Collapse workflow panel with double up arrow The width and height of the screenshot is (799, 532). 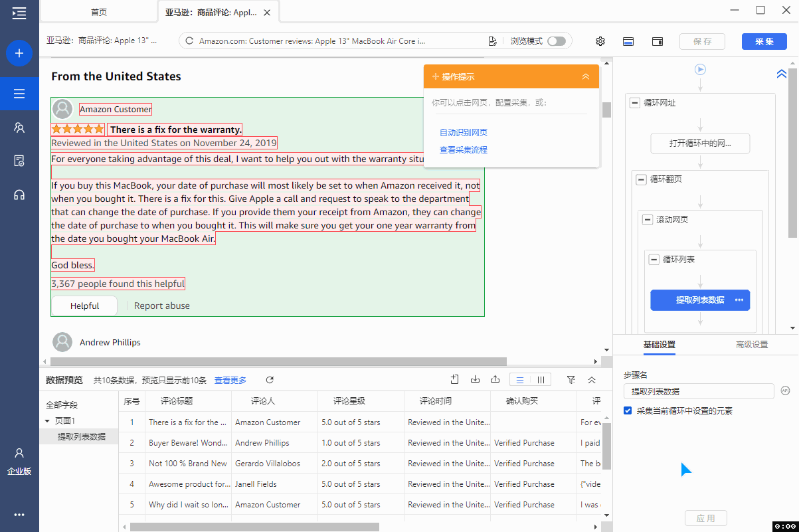(x=782, y=74)
